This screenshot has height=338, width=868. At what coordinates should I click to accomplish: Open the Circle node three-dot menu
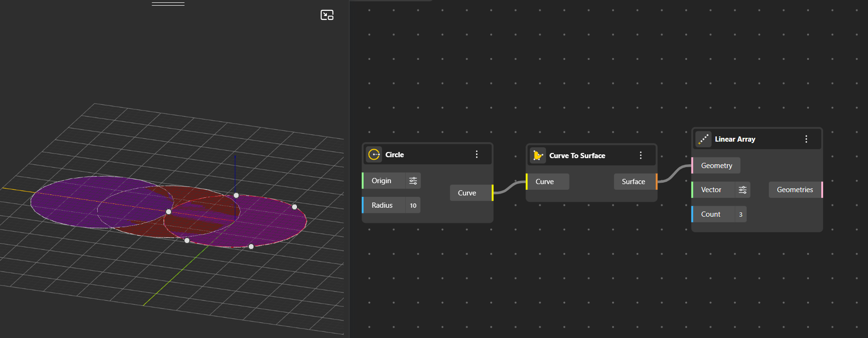pos(477,154)
